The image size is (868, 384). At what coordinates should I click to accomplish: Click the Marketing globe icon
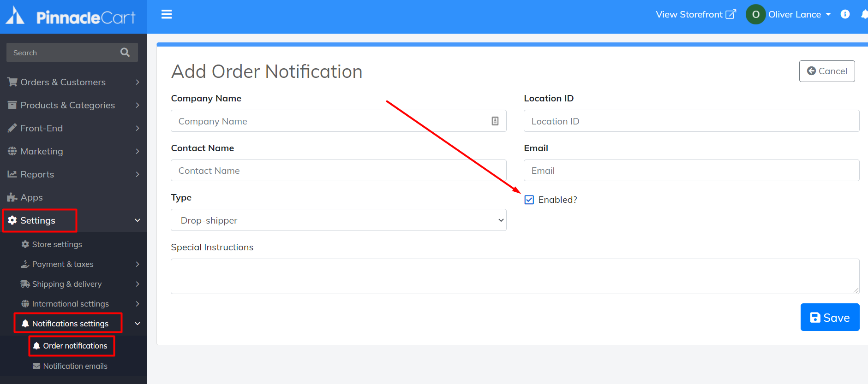pyautogui.click(x=12, y=151)
